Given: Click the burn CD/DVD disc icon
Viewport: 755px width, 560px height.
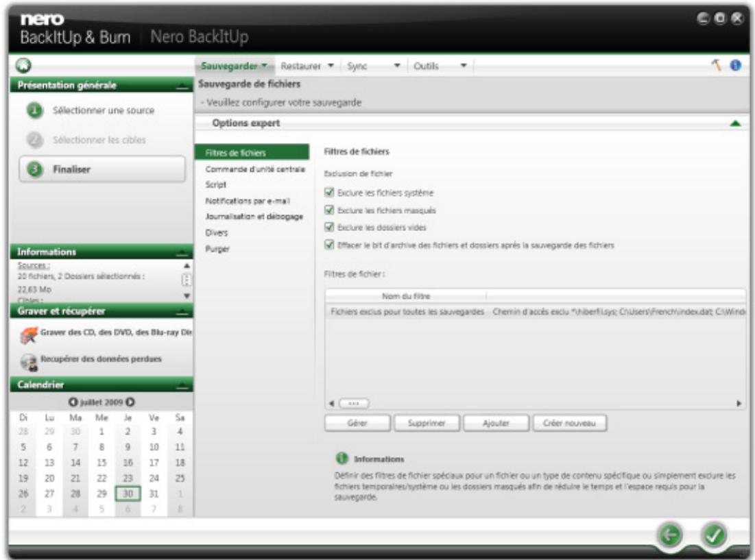Looking at the screenshot, I should [29, 334].
